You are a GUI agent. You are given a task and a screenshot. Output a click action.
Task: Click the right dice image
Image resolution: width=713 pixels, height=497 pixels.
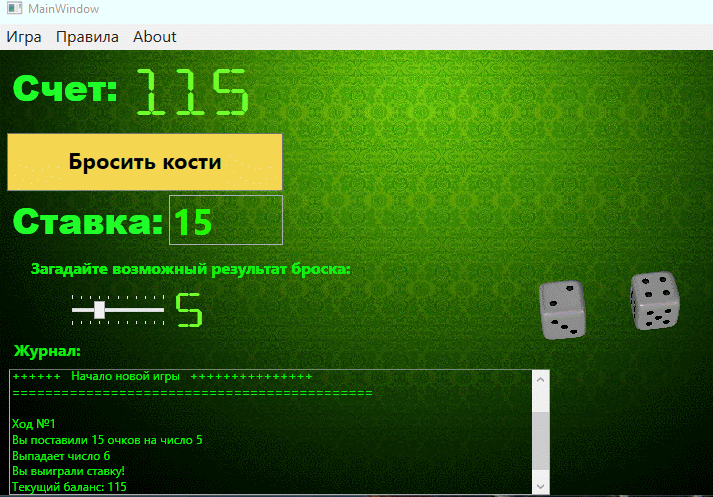pos(654,301)
